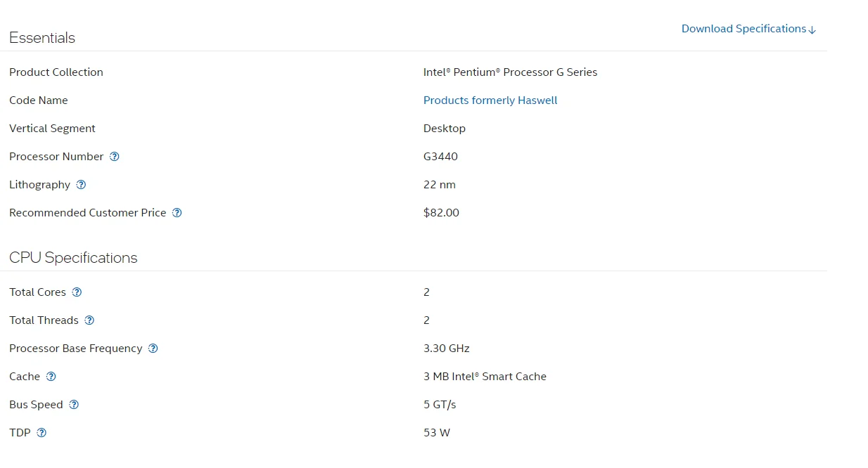
Task: Open the Products formerly Haswell link
Action: coord(490,100)
